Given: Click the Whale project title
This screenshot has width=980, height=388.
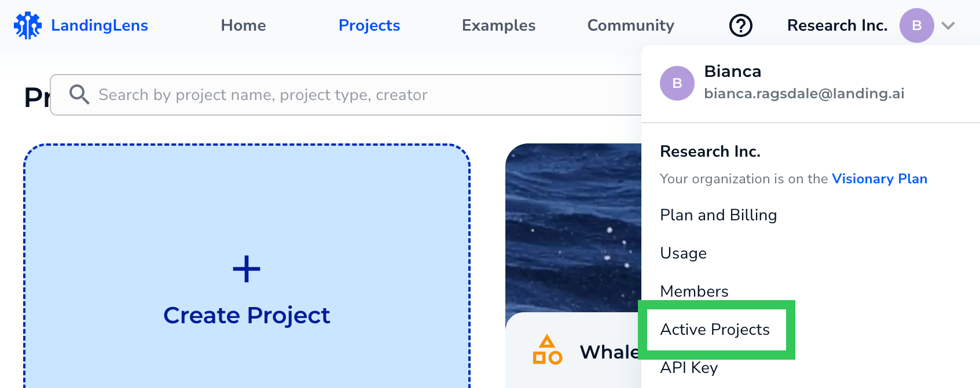Looking at the screenshot, I should 610,352.
